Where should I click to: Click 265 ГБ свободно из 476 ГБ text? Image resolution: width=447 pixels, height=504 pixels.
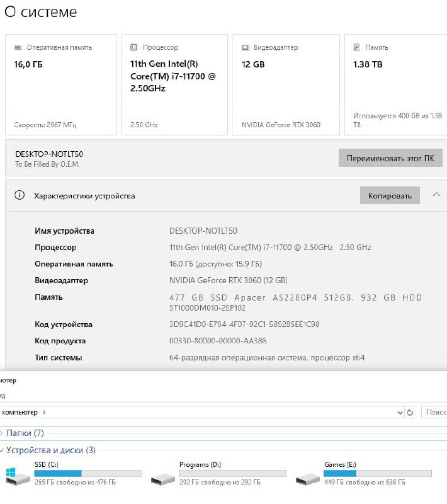75,482
